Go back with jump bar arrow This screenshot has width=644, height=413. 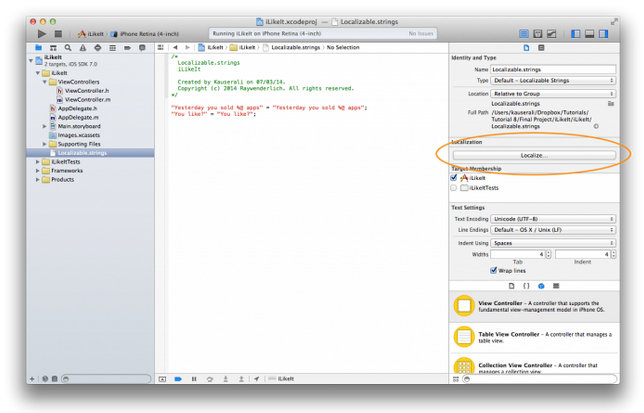click(x=175, y=48)
